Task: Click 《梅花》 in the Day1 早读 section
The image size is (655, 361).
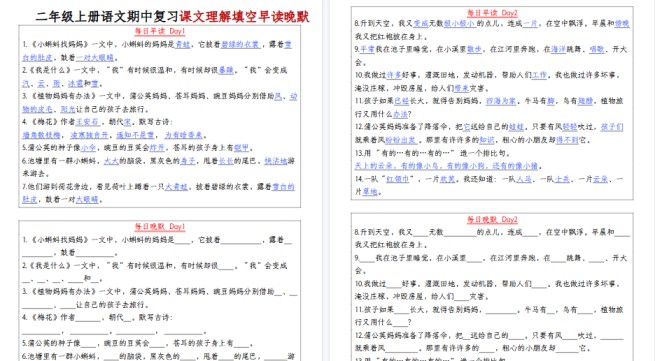Action: 44,122
